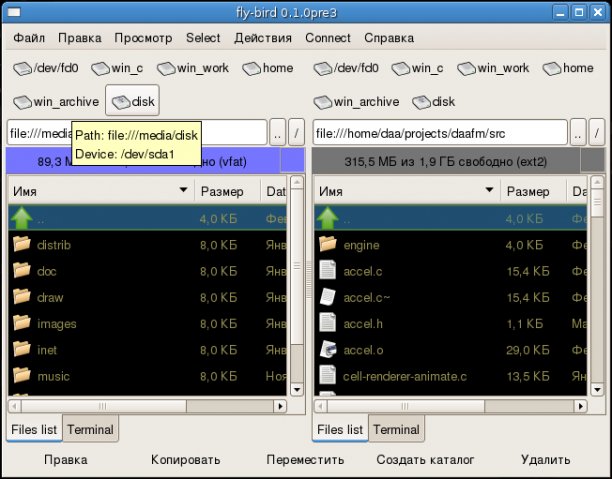Image resolution: width=612 pixels, height=479 pixels.
Task: Switch to Terminal tab in left panel
Action: [x=91, y=430]
